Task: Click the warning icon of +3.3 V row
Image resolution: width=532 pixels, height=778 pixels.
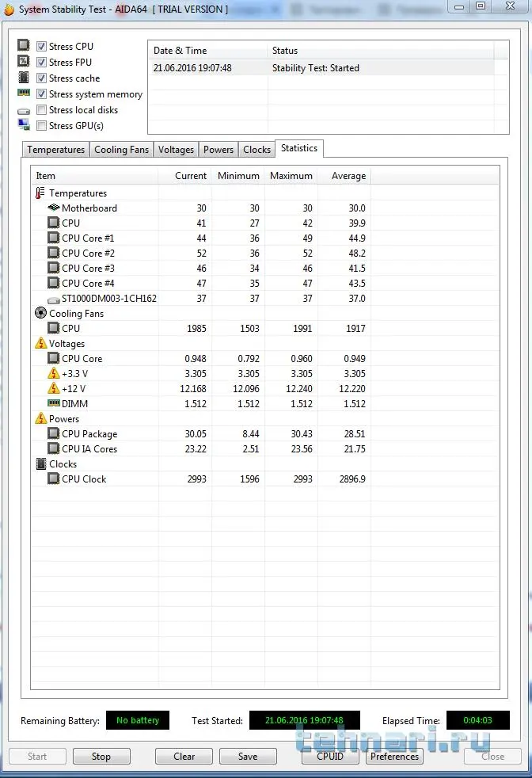Action: pos(54,373)
